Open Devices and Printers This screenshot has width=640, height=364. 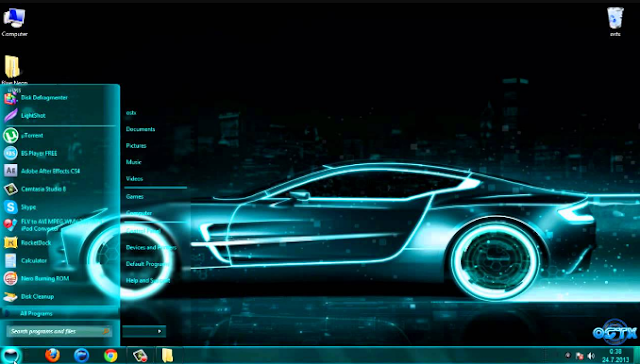click(x=151, y=248)
